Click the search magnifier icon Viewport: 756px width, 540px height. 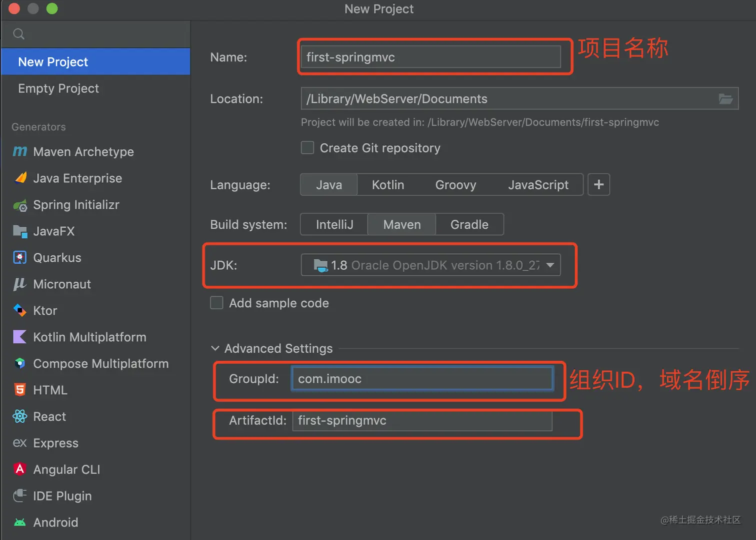point(19,34)
